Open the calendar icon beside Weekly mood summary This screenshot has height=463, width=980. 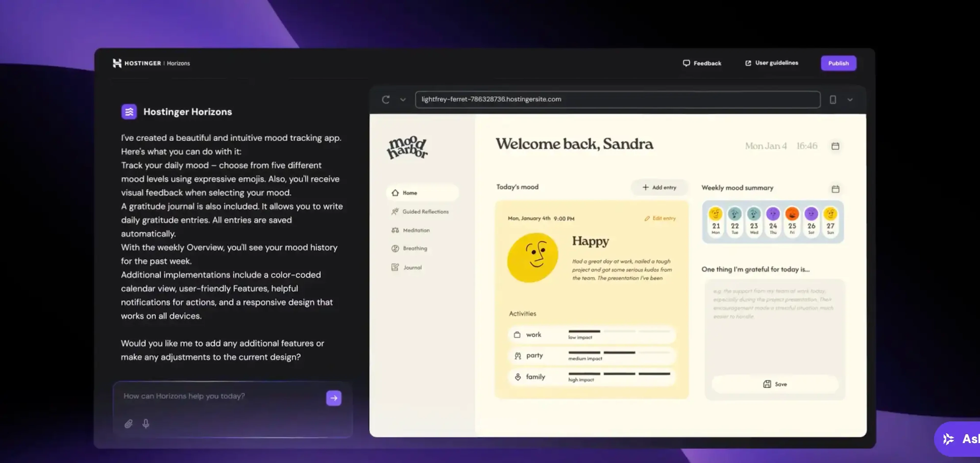(836, 188)
